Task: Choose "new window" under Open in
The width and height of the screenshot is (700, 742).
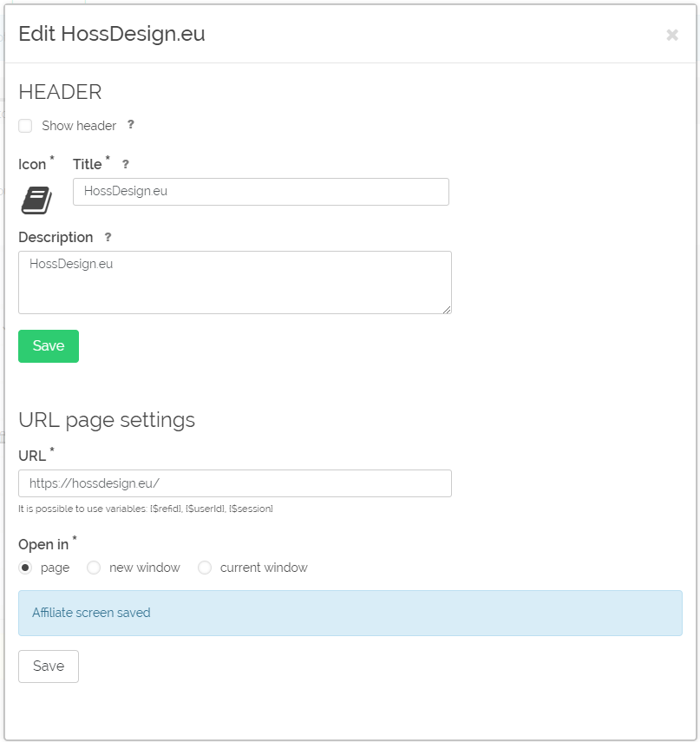Action: [x=94, y=568]
